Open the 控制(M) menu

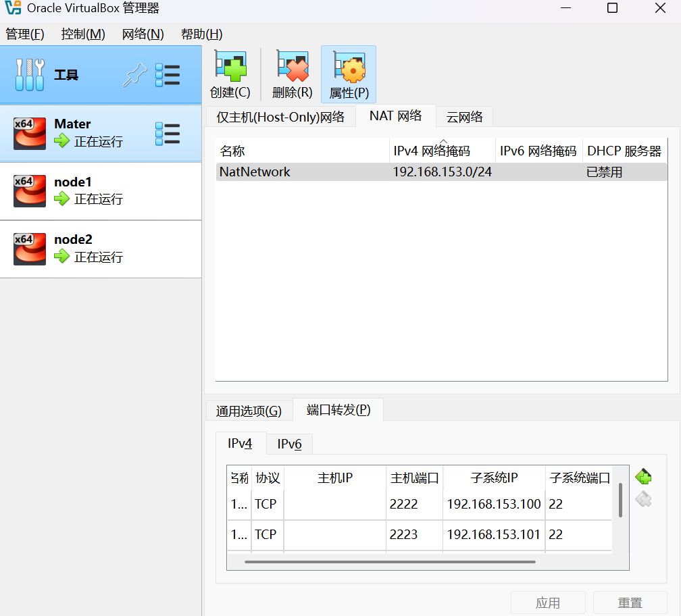pyautogui.click(x=83, y=34)
